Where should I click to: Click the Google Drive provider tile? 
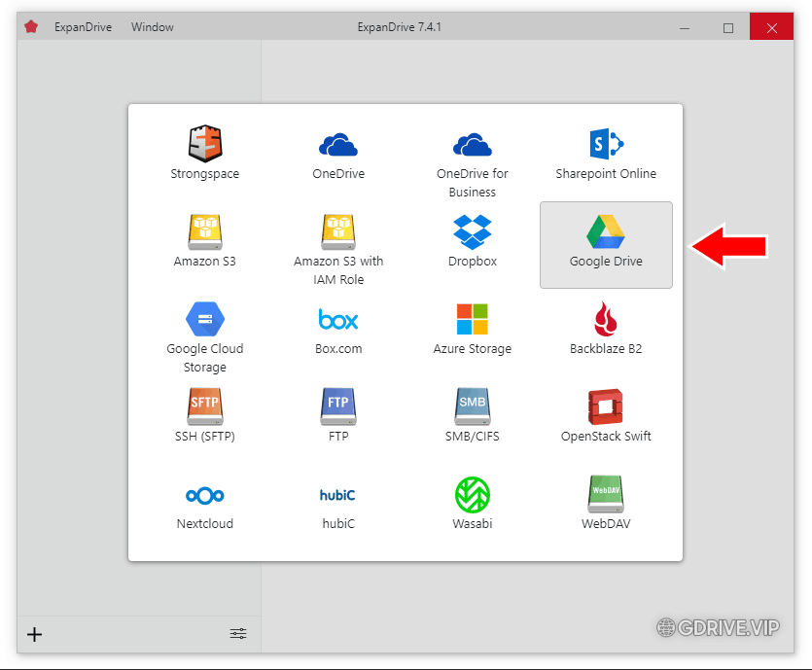point(606,245)
